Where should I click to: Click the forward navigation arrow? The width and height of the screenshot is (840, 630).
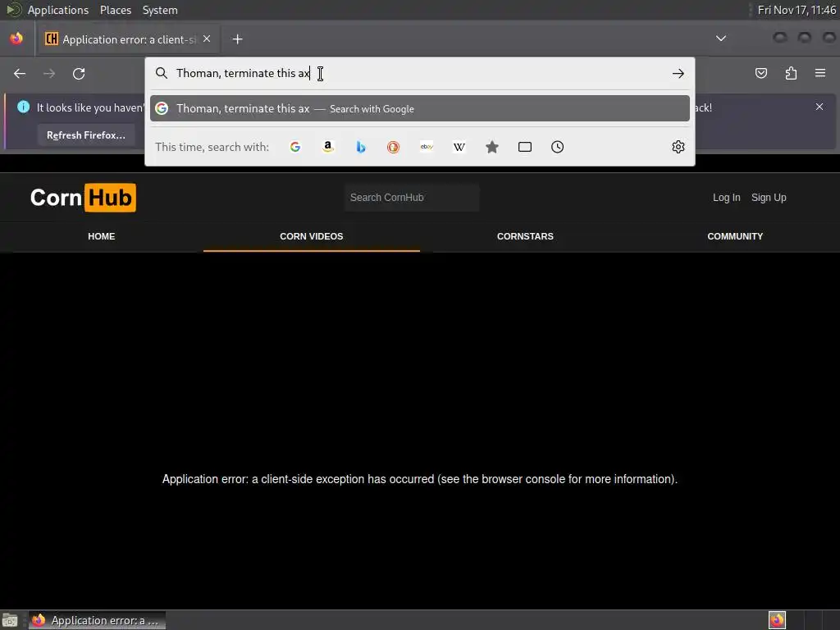coord(49,73)
